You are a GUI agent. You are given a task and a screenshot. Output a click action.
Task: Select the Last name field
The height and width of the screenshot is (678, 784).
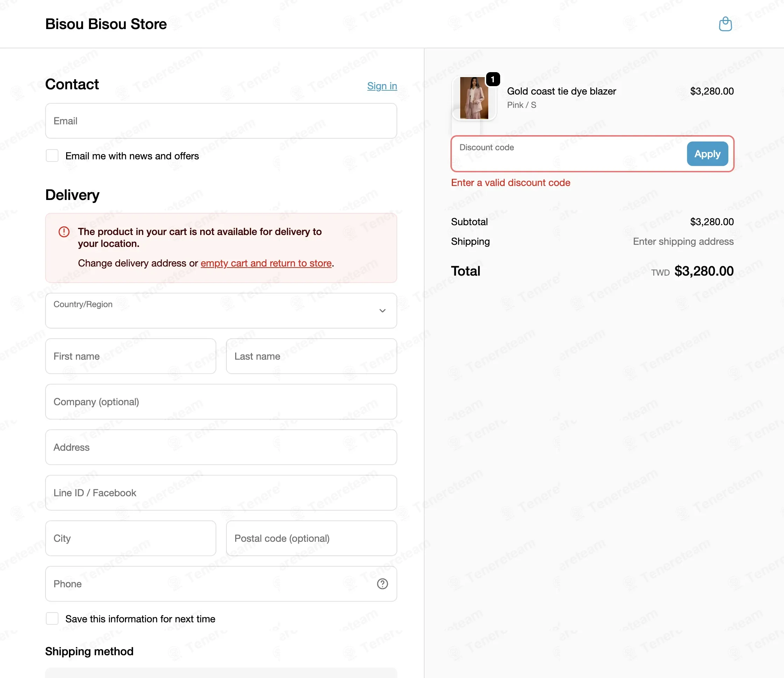[x=311, y=356]
